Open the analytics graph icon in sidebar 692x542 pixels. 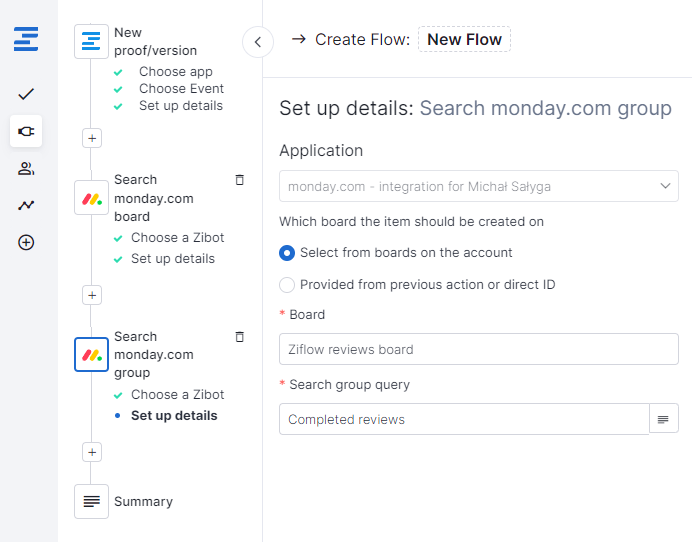pyautogui.click(x=26, y=205)
